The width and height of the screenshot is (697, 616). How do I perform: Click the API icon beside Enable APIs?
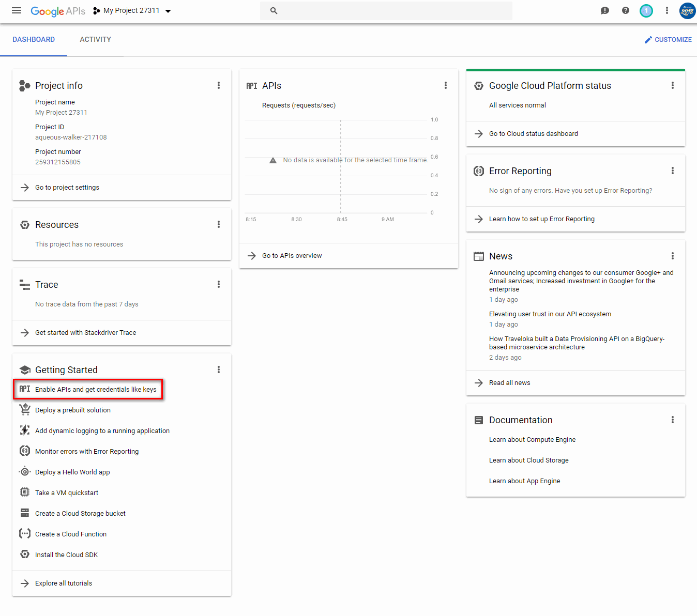click(x=24, y=389)
